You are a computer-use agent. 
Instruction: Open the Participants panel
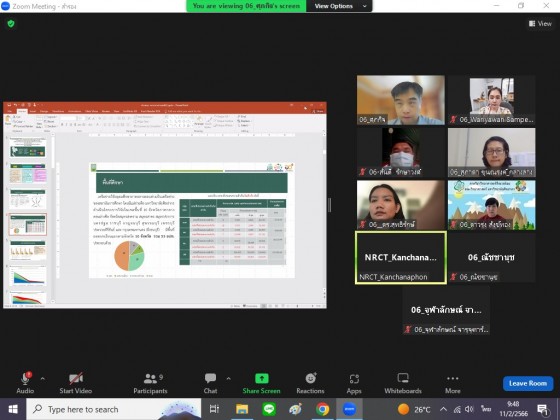point(150,383)
